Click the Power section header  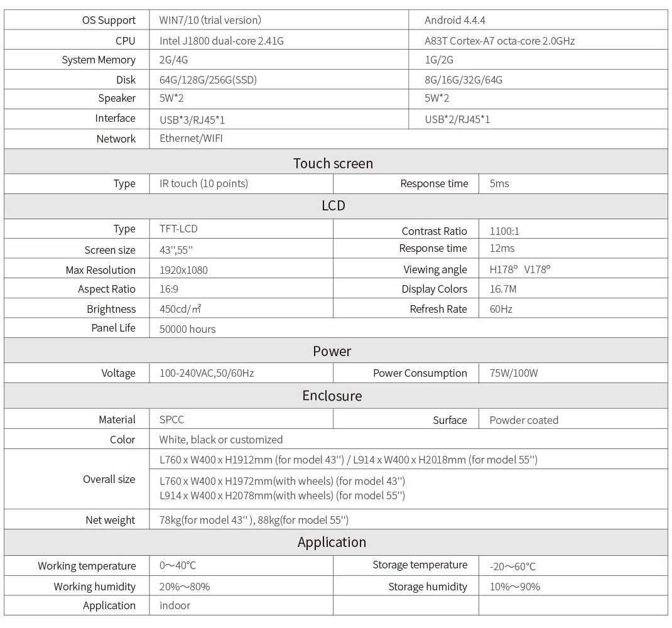[332, 351]
